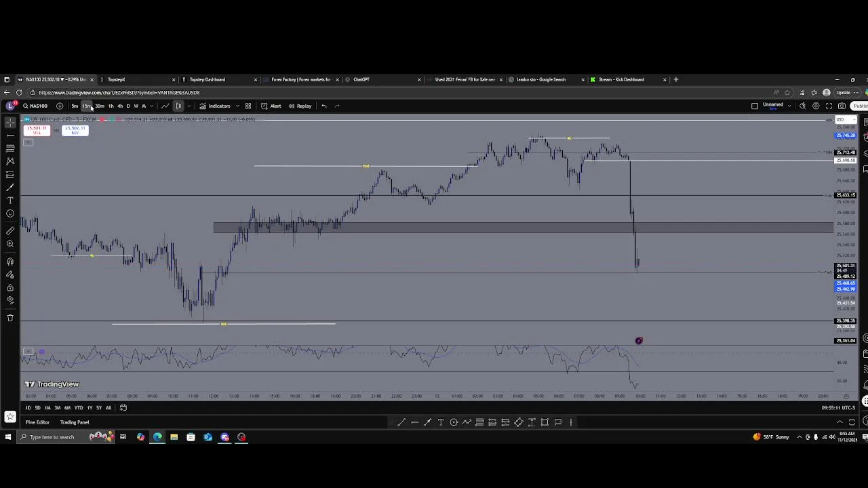This screenshot has width=868, height=488.
Task: Expand the bottom panel chevron up arrow
Action: [x=840, y=422]
